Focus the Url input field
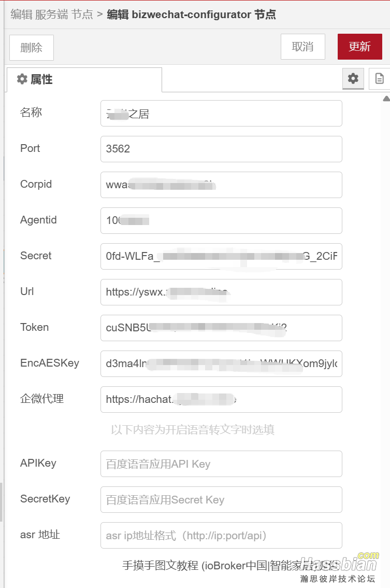 tap(221, 292)
